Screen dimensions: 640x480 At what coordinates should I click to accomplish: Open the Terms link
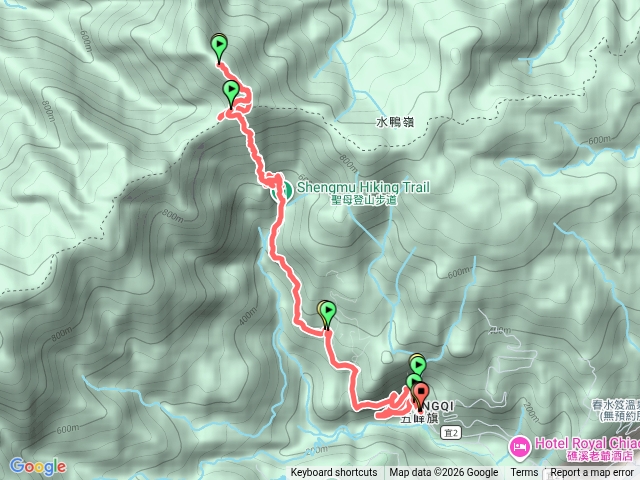pyautogui.click(x=524, y=473)
